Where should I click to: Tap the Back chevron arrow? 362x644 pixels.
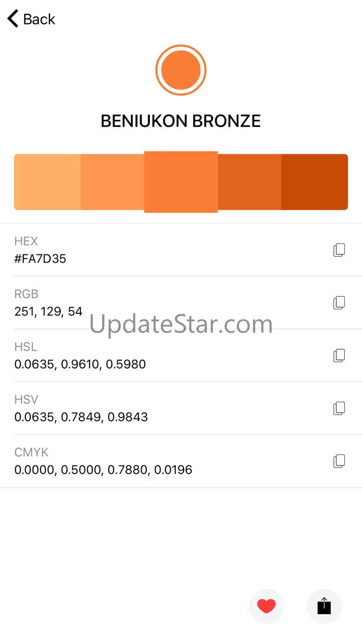click(13, 19)
